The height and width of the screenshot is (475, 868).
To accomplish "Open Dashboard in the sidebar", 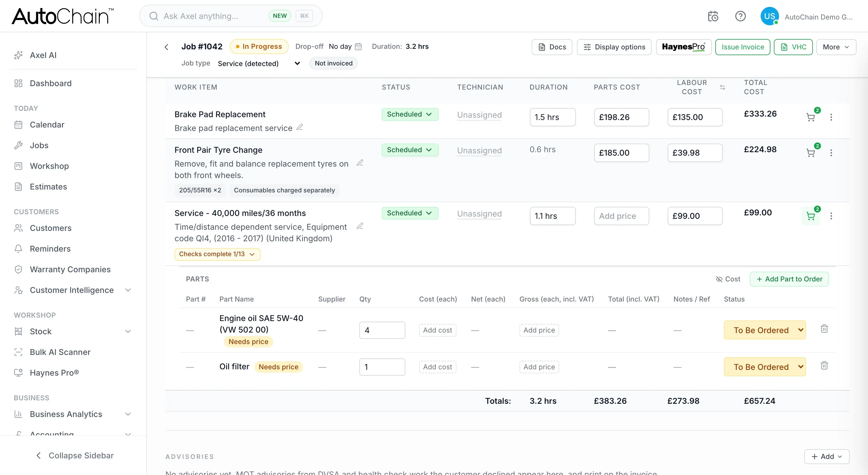I will pos(51,83).
